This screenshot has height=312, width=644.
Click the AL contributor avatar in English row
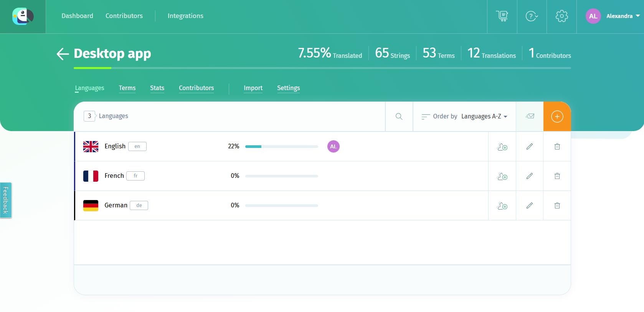[333, 146]
